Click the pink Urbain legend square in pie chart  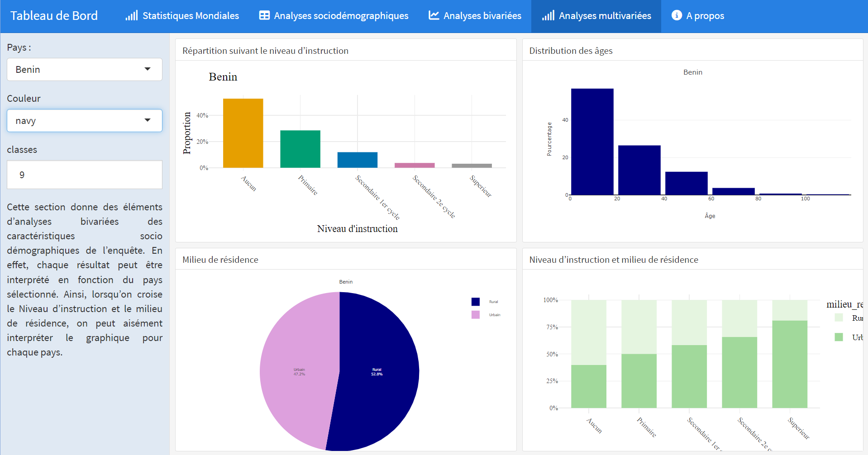tap(475, 315)
